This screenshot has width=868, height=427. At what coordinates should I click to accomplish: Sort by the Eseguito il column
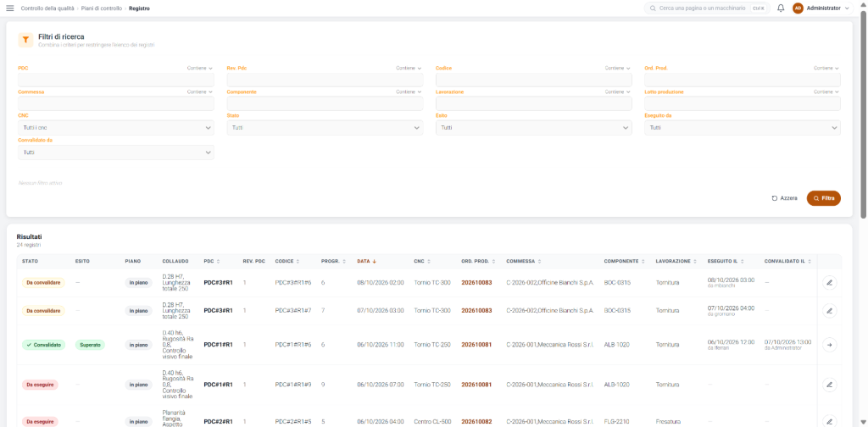click(x=726, y=261)
